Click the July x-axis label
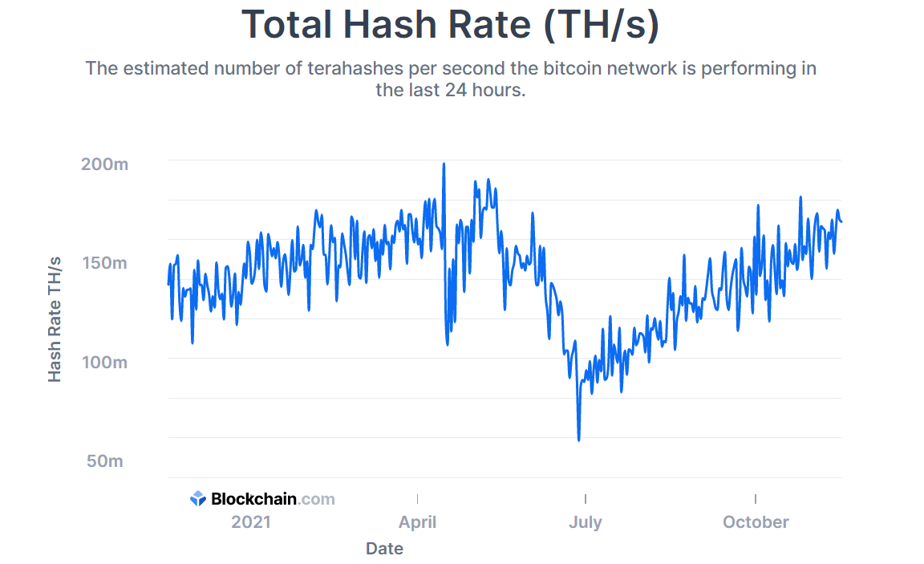Image resolution: width=924 pixels, height=564 pixels. point(586,522)
